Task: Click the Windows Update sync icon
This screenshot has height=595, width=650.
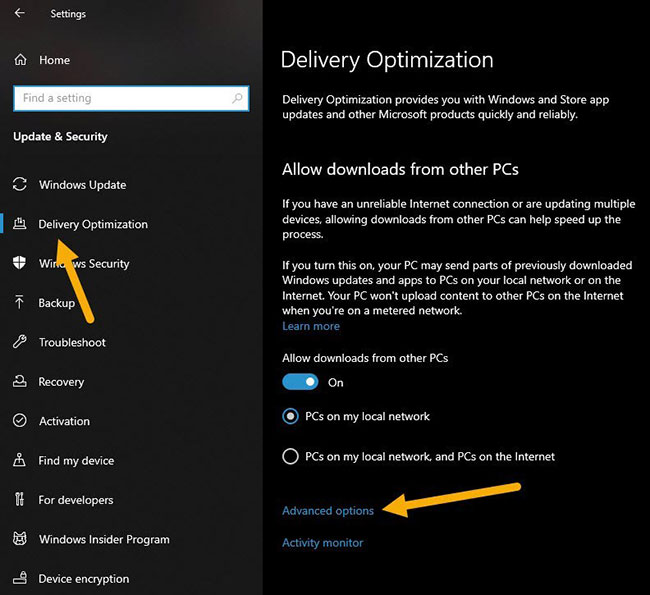Action: [x=19, y=184]
